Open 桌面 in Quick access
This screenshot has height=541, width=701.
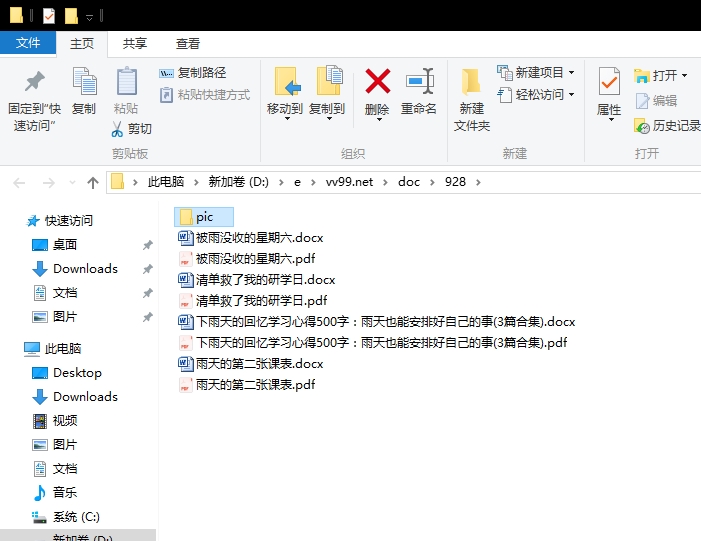coord(55,245)
